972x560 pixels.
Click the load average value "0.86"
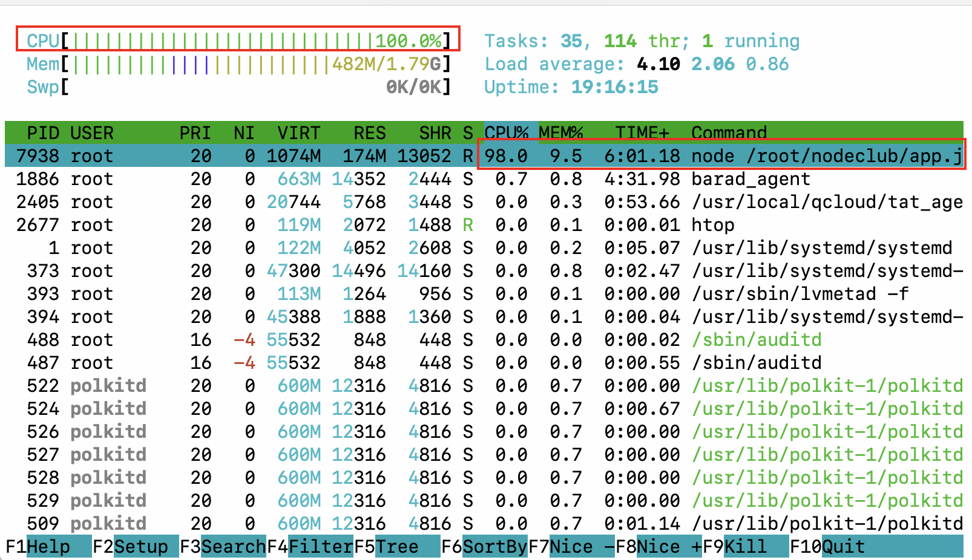click(x=767, y=63)
